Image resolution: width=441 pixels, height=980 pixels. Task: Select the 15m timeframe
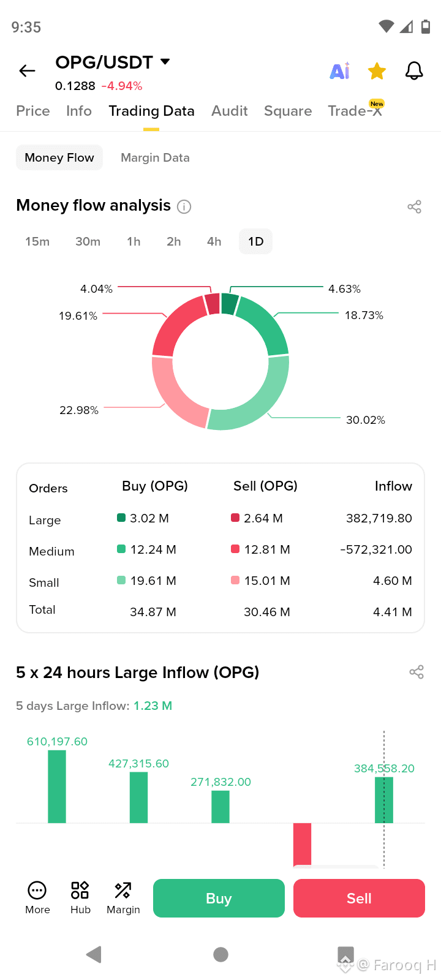click(37, 241)
